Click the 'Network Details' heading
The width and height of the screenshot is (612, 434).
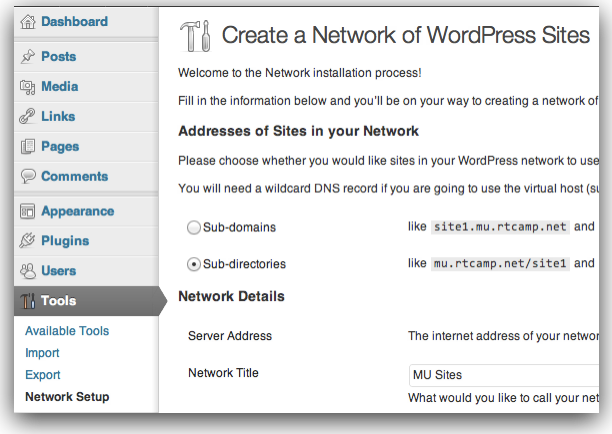(231, 297)
